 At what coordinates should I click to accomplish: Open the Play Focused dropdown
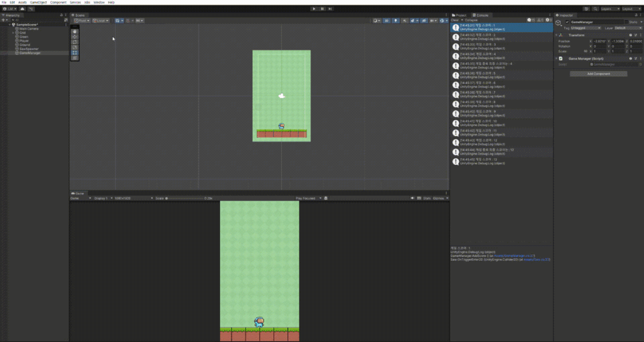(309, 198)
